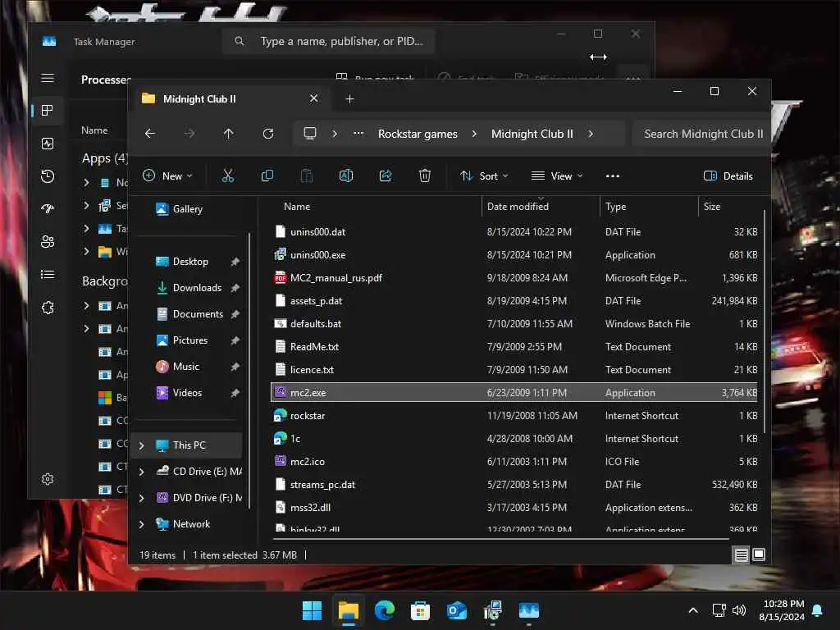This screenshot has width=840, height=630.
Task: Click the Search Midnight Club II box
Action: point(702,134)
